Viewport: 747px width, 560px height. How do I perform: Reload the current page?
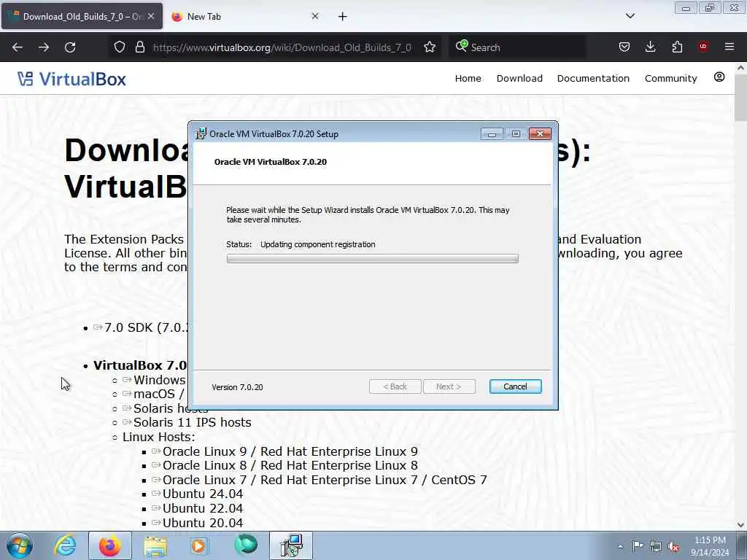click(x=70, y=47)
